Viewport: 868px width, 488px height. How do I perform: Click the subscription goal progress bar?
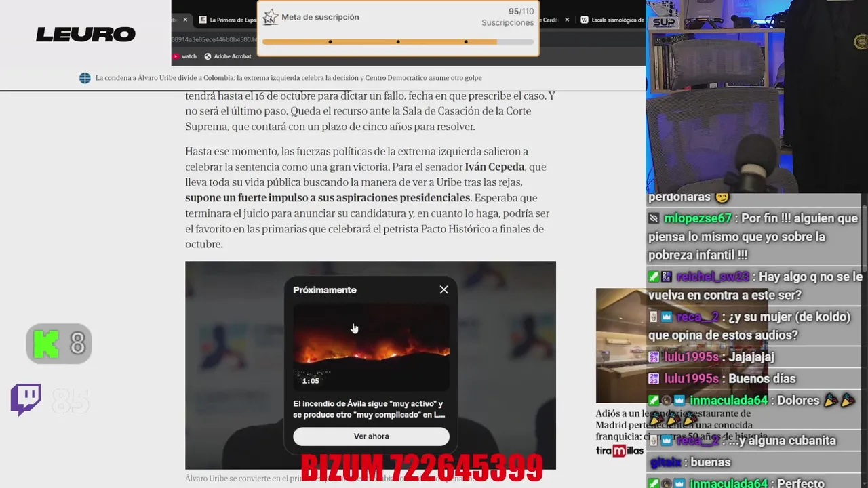398,42
